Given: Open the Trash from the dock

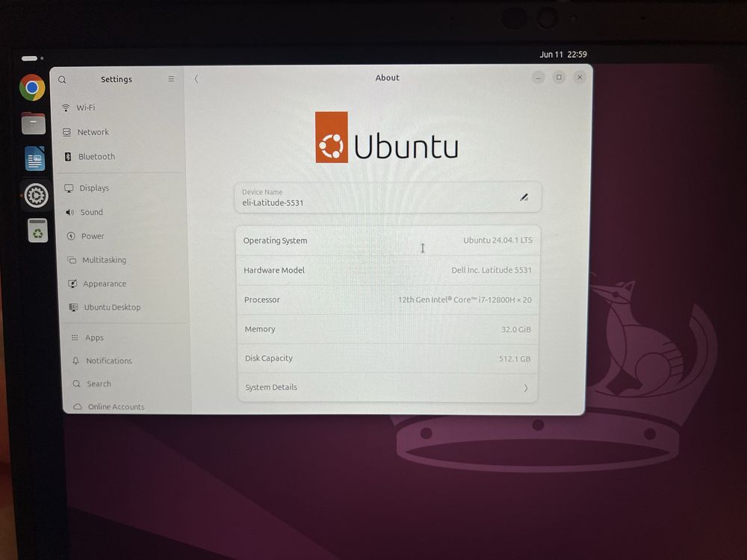Looking at the screenshot, I should (x=37, y=231).
